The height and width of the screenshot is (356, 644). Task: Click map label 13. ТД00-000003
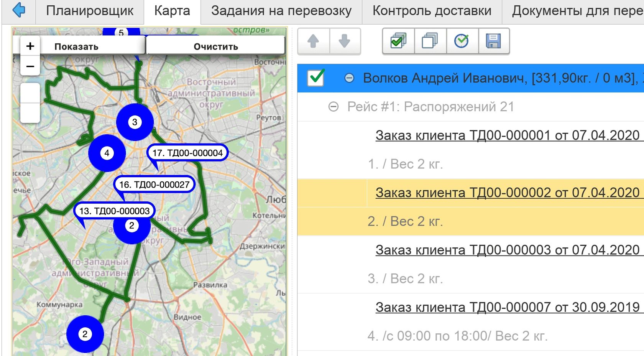tap(114, 211)
